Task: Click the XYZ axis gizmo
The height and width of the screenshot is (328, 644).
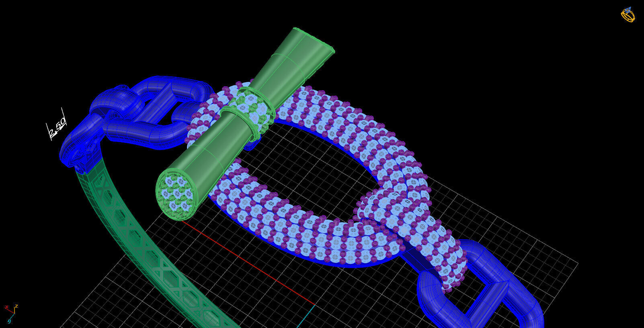Action: tap(10, 314)
